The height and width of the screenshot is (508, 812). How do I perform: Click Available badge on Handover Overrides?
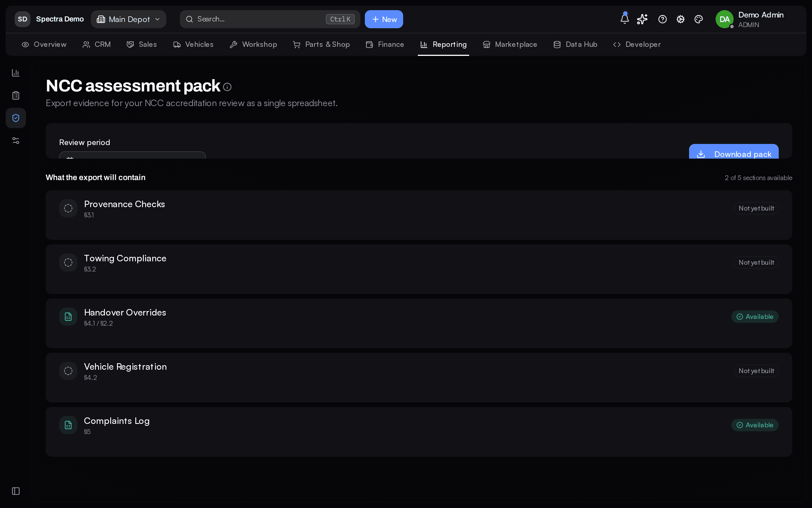(754, 316)
